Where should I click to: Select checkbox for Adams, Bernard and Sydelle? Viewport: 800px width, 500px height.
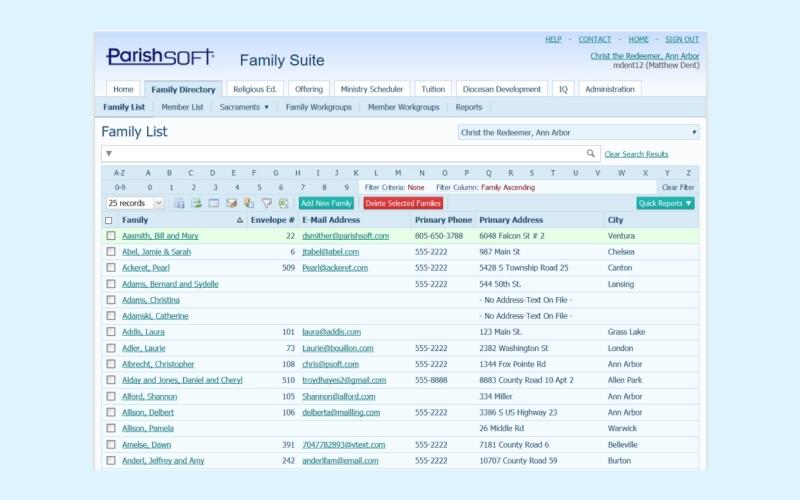(x=111, y=284)
